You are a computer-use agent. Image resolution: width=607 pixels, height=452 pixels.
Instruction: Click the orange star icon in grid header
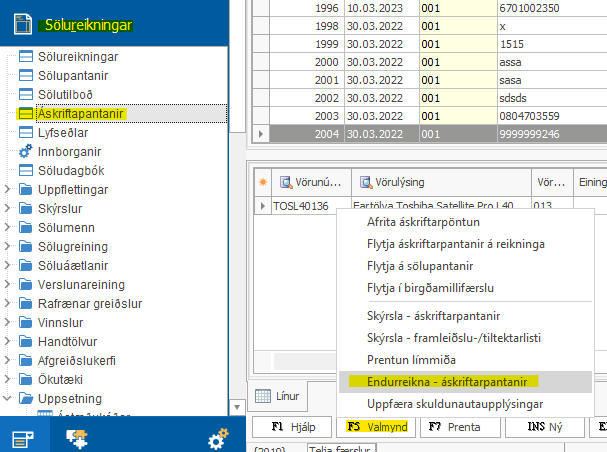point(262,183)
